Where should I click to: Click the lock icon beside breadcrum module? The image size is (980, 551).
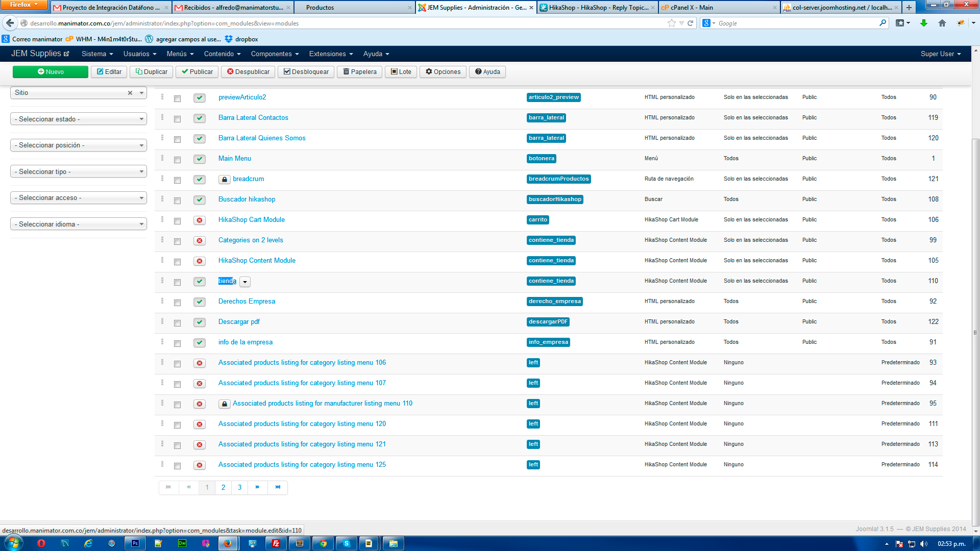(x=224, y=180)
